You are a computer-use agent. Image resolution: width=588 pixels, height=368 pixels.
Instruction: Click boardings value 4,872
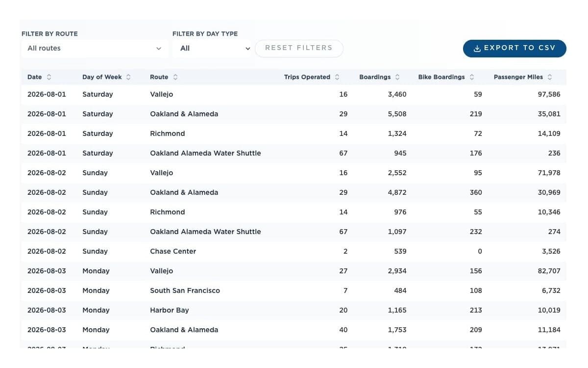pos(397,192)
